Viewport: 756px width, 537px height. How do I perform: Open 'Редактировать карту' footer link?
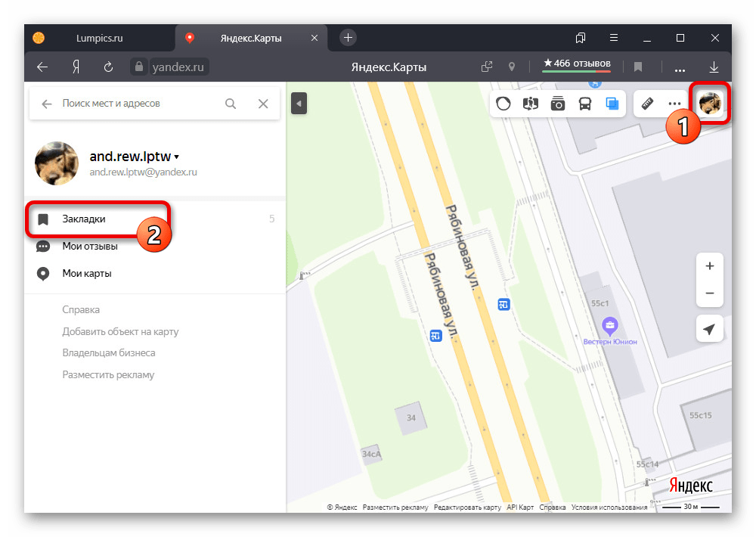pyautogui.click(x=467, y=507)
